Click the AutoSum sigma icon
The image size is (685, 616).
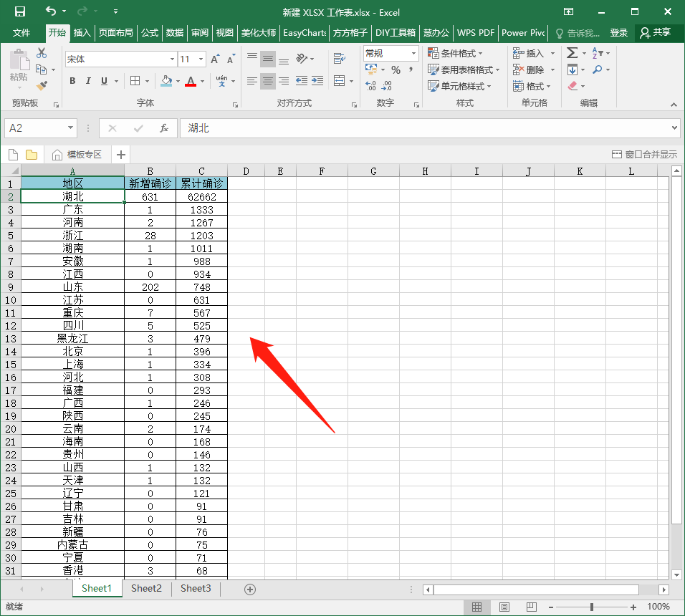pyautogui.click(x=572, y=53)
